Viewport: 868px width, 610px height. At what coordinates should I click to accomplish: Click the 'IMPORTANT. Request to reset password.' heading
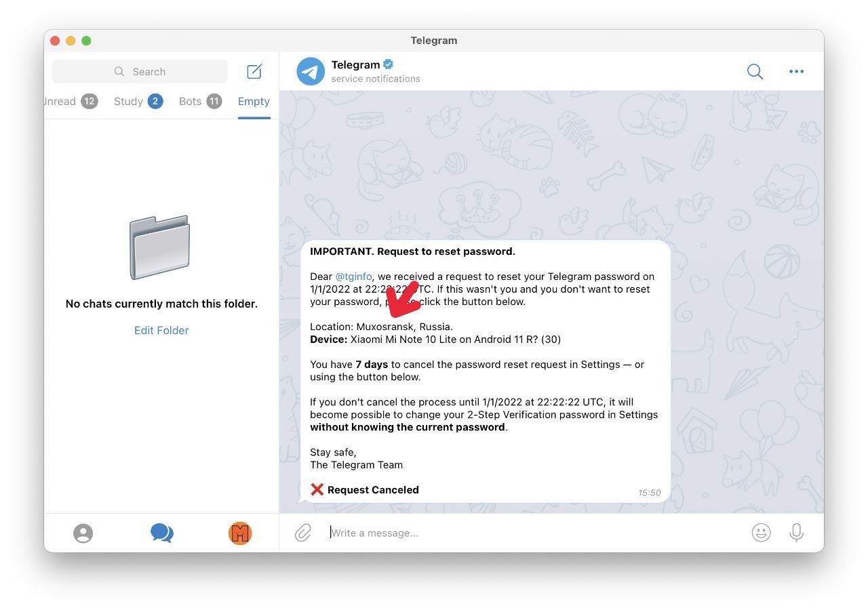point(412,251)
